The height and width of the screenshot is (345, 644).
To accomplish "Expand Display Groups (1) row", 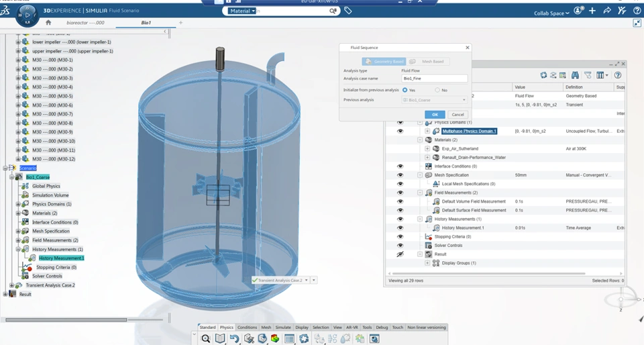I will click(427, 263).
